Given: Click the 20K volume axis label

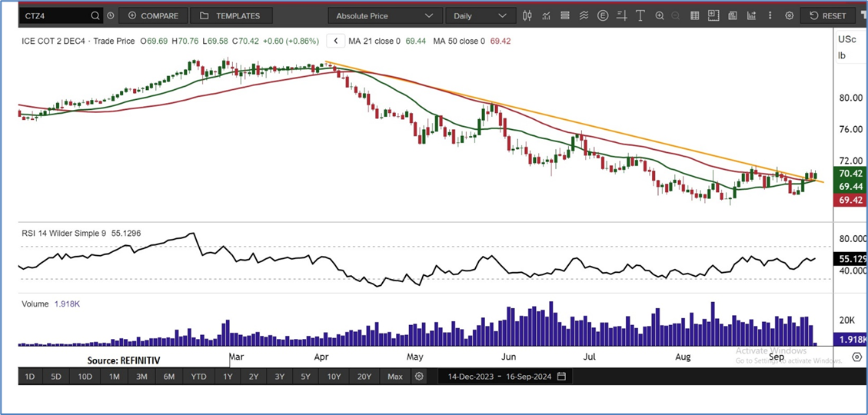Looking at the screenshot, I should [847, 321].
